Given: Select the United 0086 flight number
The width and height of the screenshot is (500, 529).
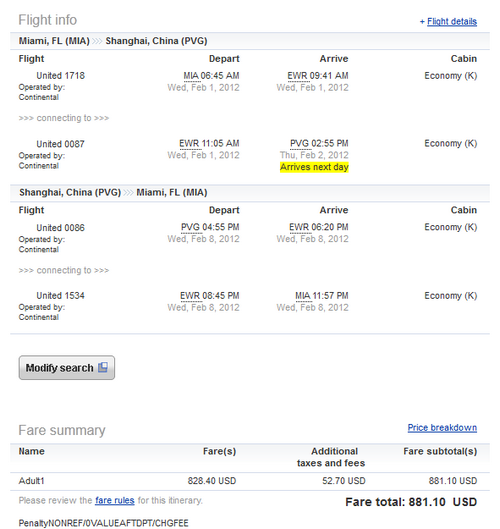Looking at the screenshot, I should [61, 228].
